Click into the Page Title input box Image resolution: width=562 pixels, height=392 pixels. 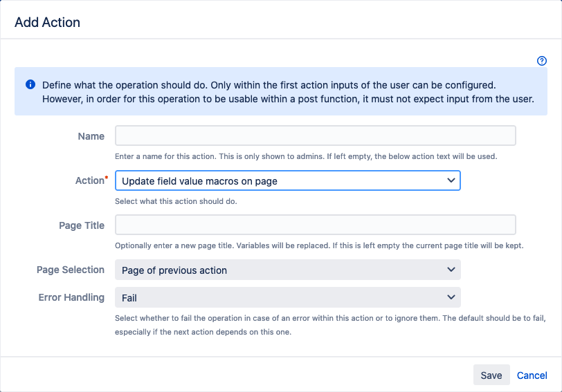[x=315, y=225]
